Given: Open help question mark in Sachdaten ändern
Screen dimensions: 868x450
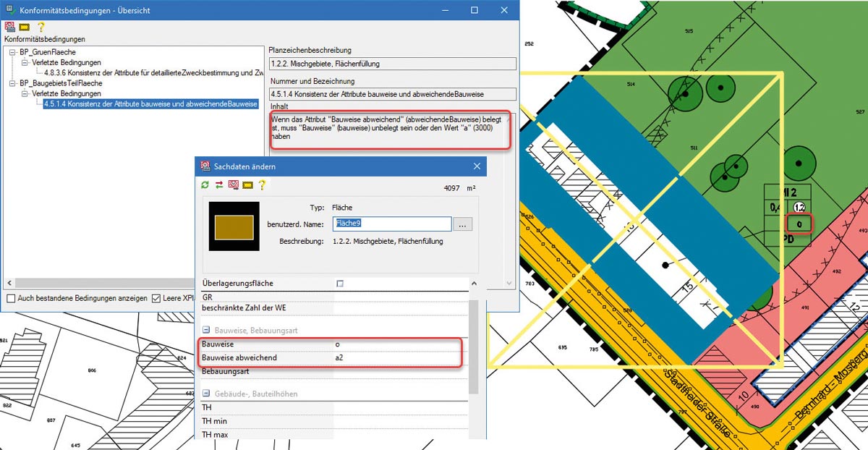Looking at the screenshot, I should (x=262, y=185).
